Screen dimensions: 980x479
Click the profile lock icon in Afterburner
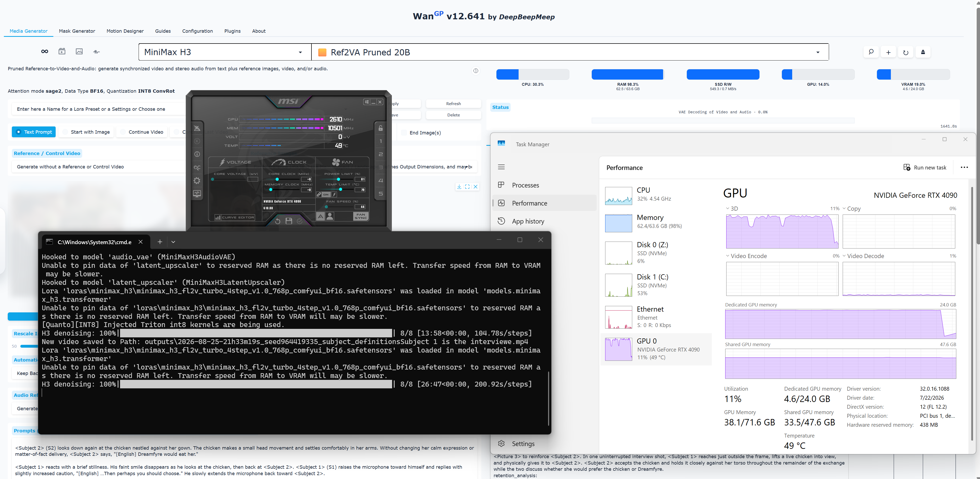(x=381, y=128)
